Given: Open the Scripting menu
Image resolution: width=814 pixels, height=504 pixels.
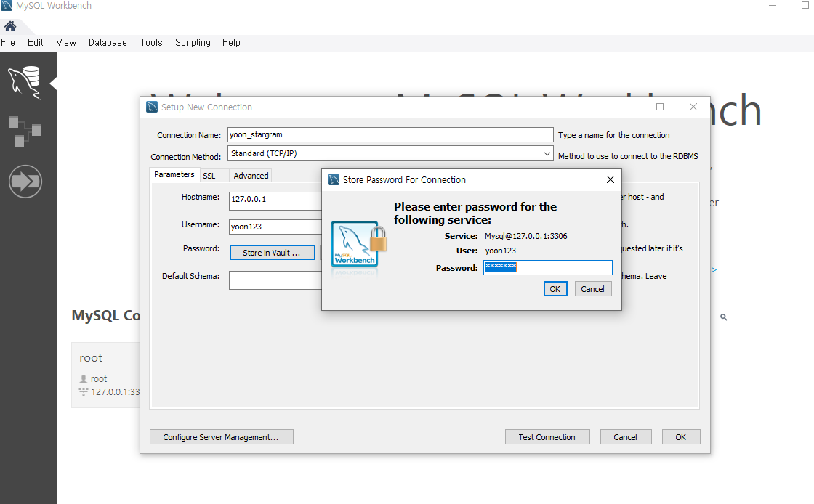Looking at the screenshot, I should (x=193, y=43).
